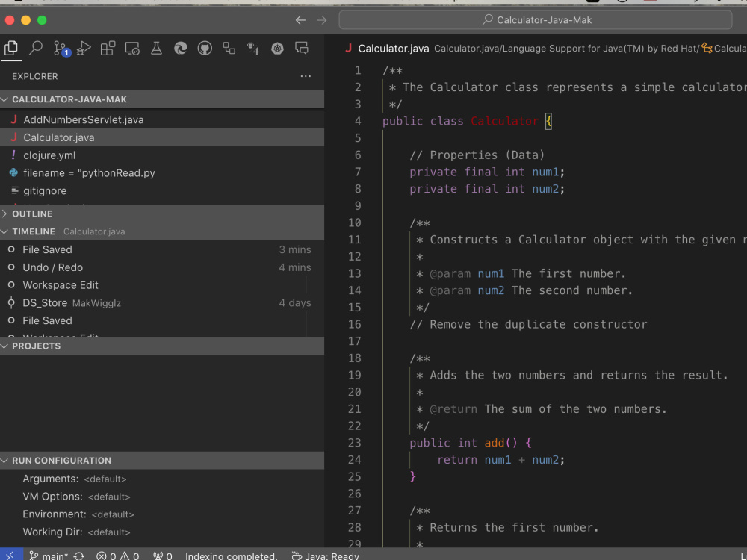Open errors and warnings count
The width and height of the screenshot is (747, 560).
[x=117, y=556]
